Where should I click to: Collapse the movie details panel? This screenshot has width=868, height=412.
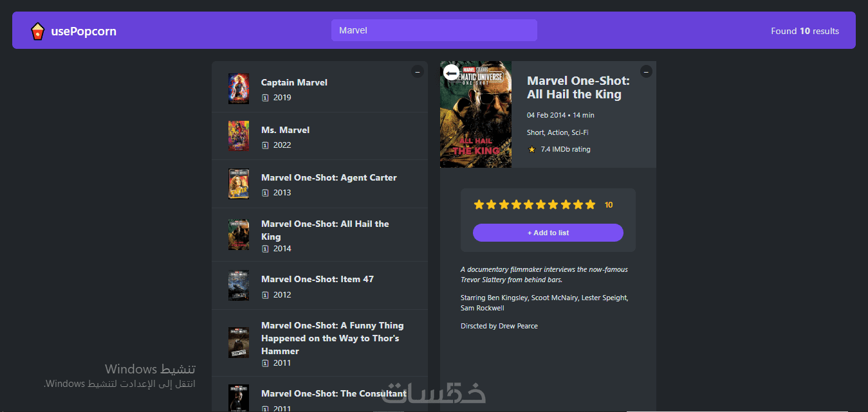point(646,71)
